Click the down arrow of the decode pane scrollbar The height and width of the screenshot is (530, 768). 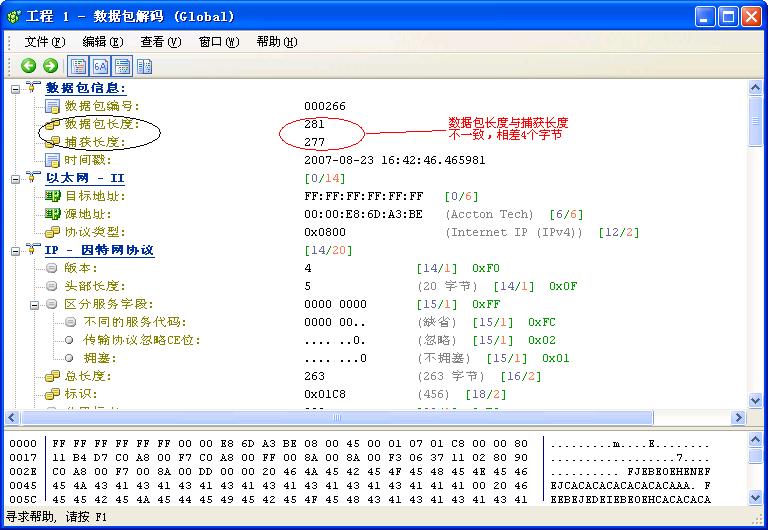pos(755,400)
